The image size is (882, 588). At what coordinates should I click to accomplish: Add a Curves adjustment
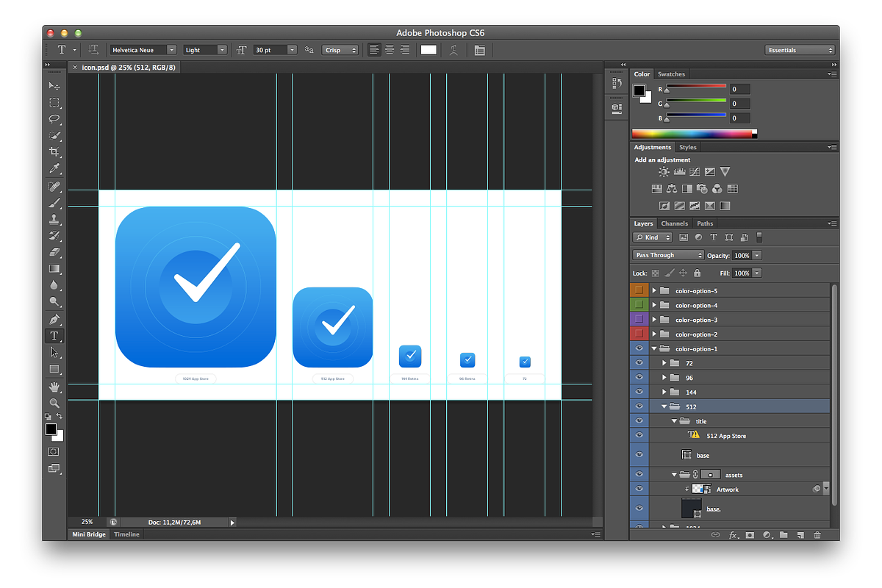[695, 171]
